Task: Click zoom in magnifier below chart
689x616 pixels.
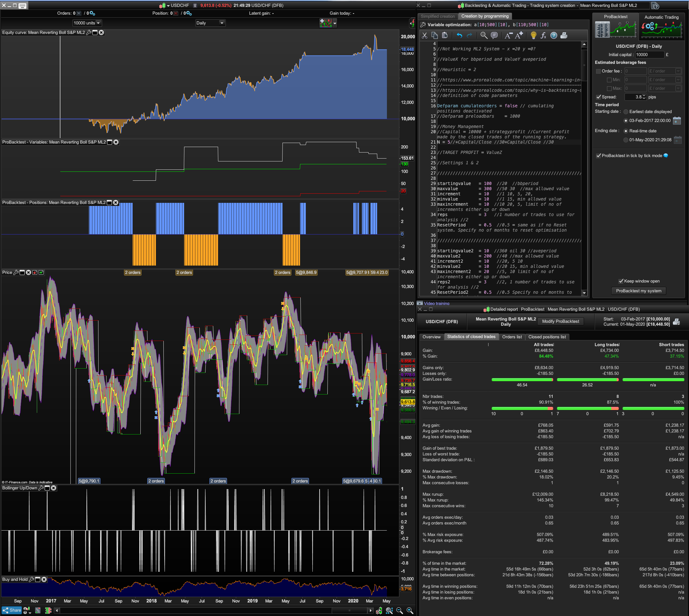Action: coord(410,611)
